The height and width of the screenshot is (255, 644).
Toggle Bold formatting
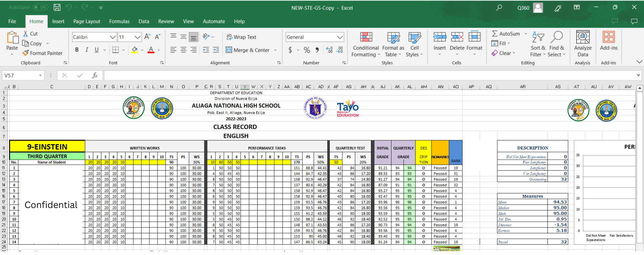click(77, 50)
